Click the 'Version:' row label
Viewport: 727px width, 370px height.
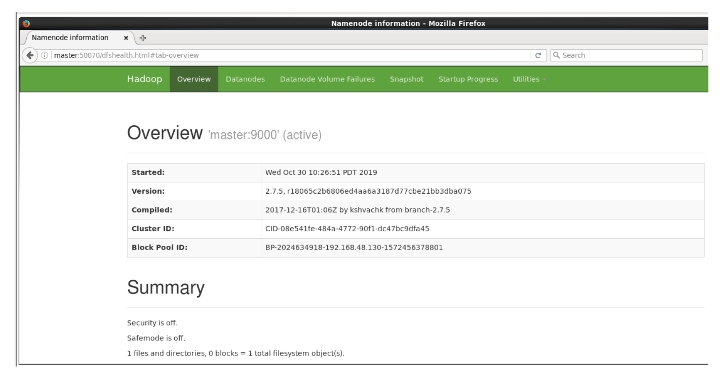[x=148, y=191]
